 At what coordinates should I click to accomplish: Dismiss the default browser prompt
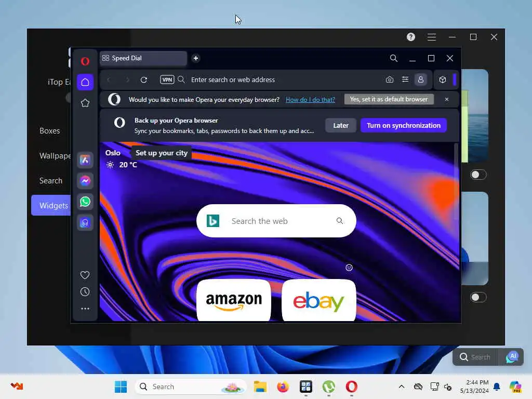pos(447,99)
